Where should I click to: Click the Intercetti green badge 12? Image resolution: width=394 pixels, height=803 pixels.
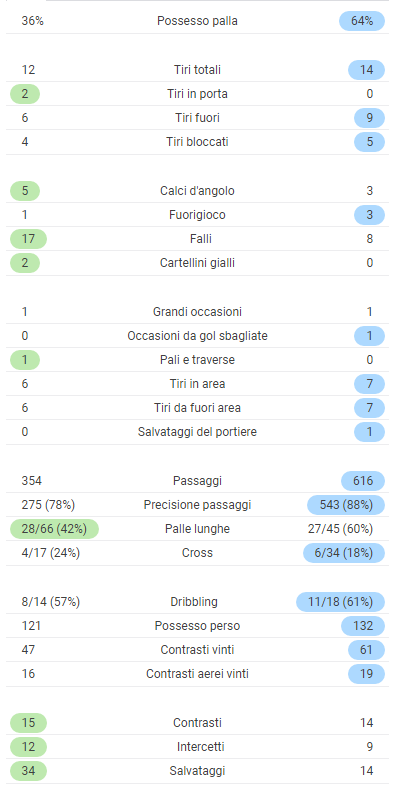(x=29, y=747)
